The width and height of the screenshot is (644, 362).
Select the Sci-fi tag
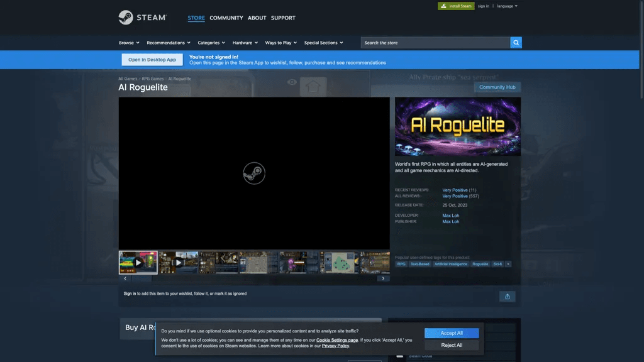pos(497,264)
